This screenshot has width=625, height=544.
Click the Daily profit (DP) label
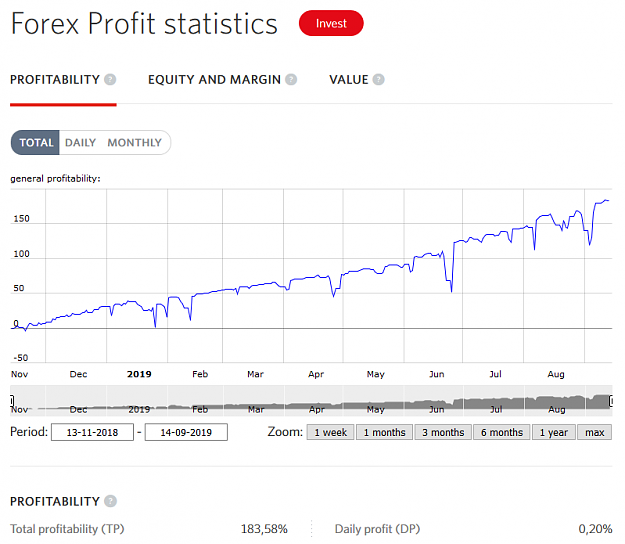(377, 529)
